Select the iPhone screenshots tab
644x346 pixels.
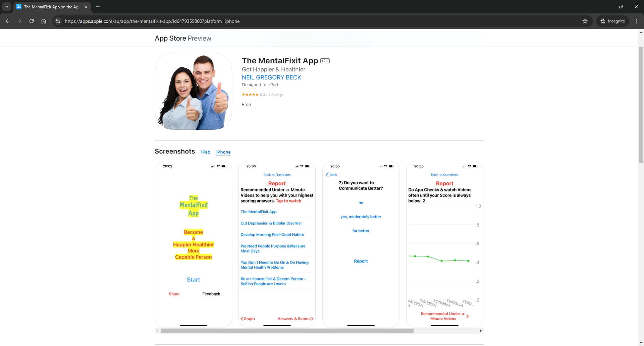pyautogui.click(x=223, y=152)
